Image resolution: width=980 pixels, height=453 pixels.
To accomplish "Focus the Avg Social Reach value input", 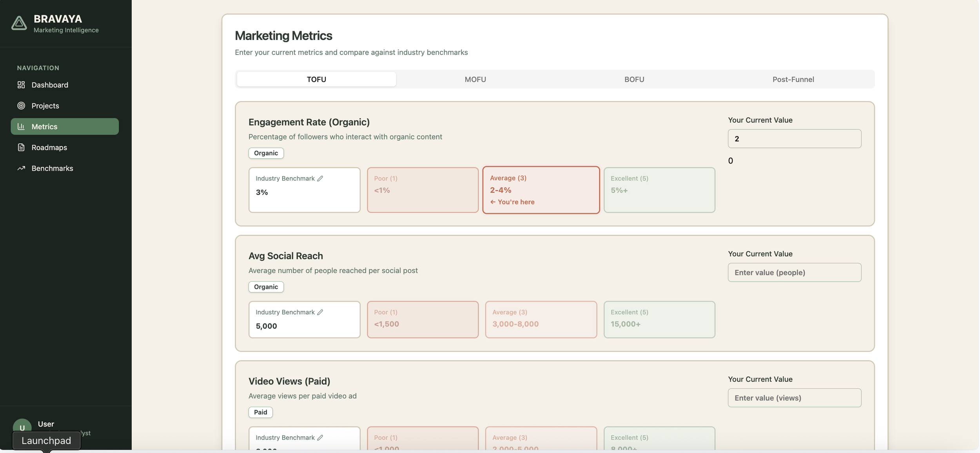I will pos(794,272).
